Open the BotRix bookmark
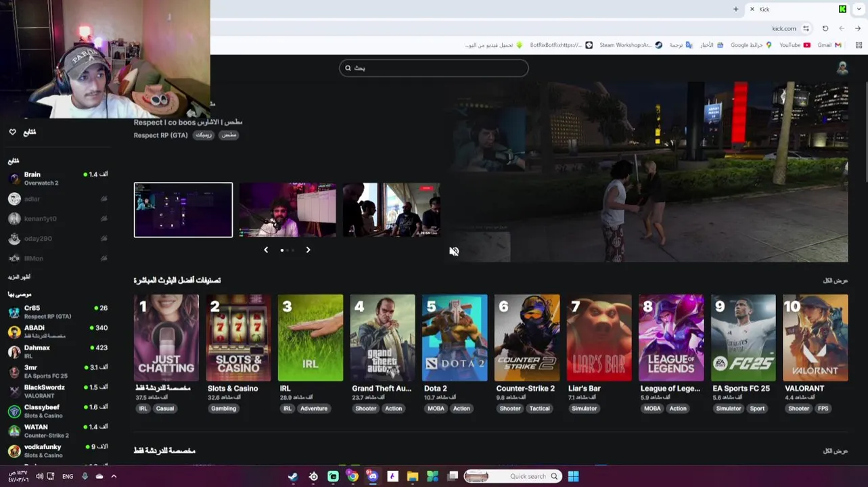Image resolution: width=868 pixels, height=487 pixels. click(x=561, y=45)
